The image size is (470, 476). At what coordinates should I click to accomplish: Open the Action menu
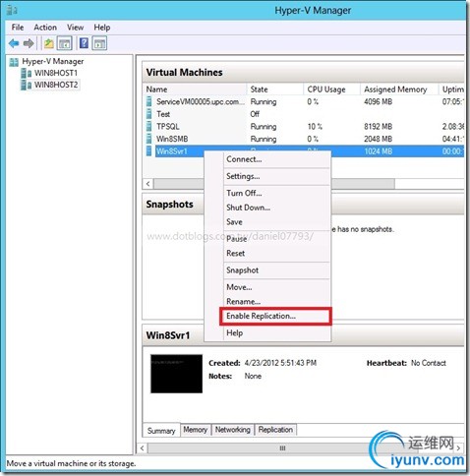point(45,28)
